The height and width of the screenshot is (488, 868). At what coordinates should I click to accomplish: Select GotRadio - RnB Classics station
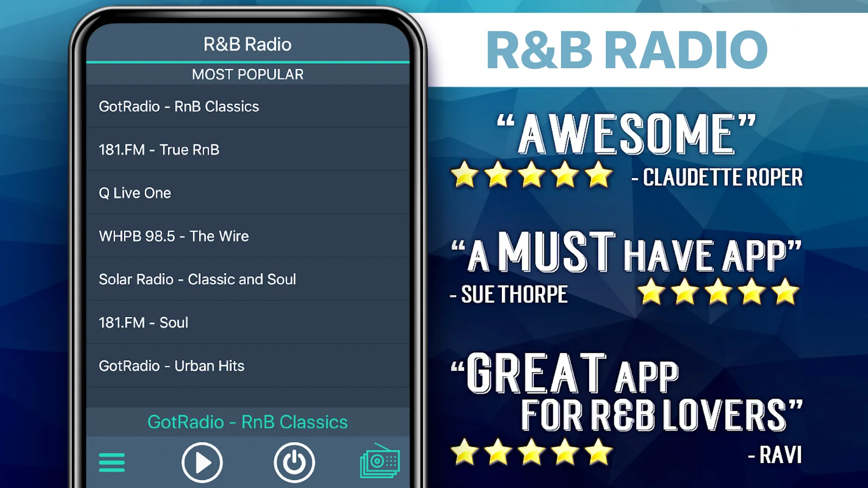(247, 106)
